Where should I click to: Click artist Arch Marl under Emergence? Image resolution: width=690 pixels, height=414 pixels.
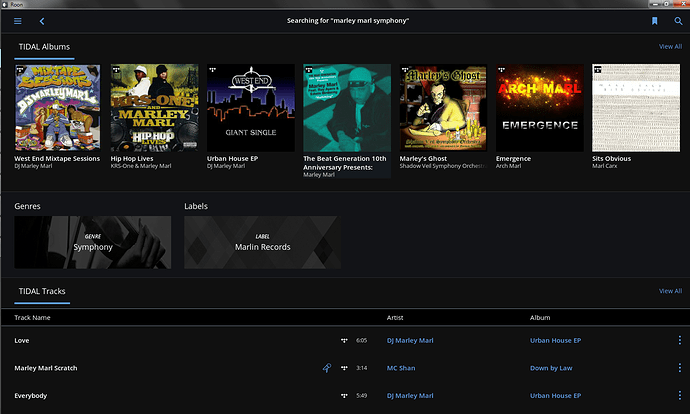(x=508, y=166)
